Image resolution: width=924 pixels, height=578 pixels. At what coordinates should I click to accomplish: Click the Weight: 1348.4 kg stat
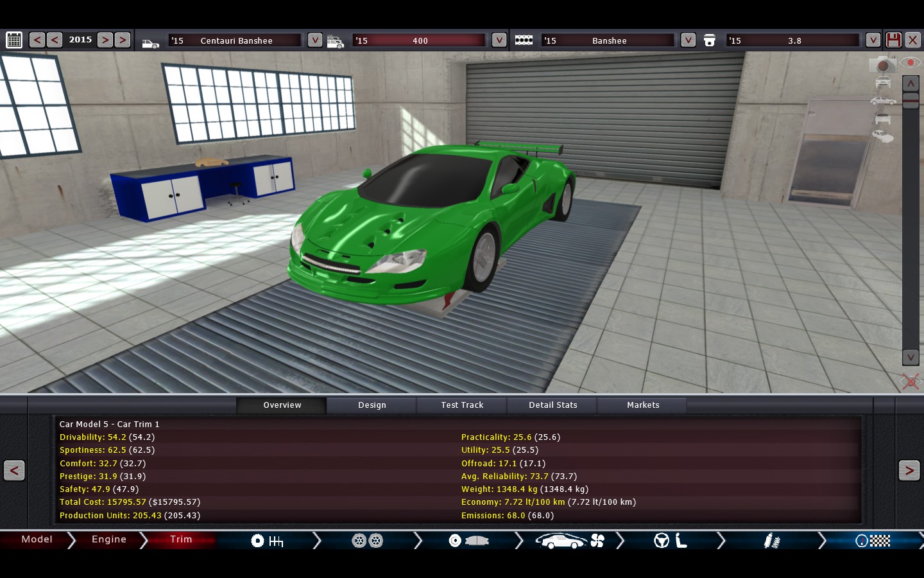[525, 489]
